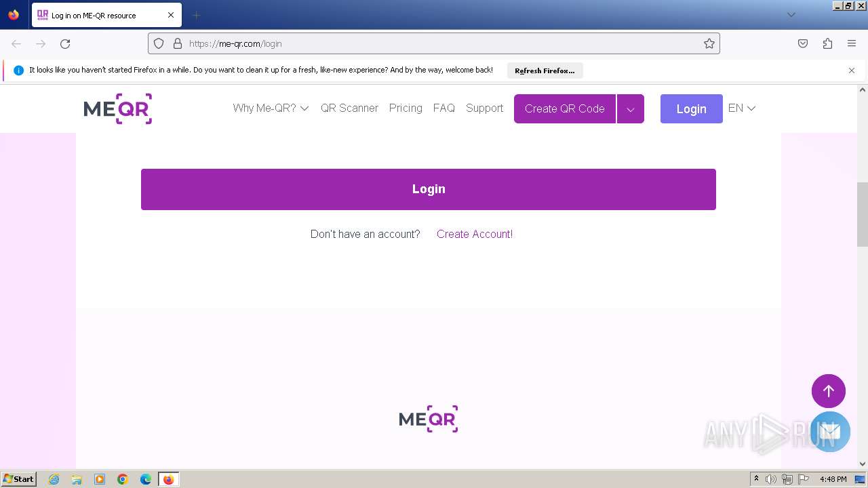Image resolution: width=868 pixels, height=488 pixels.
Task: Open Save to Pocket icon
Action: pos(803,43)
